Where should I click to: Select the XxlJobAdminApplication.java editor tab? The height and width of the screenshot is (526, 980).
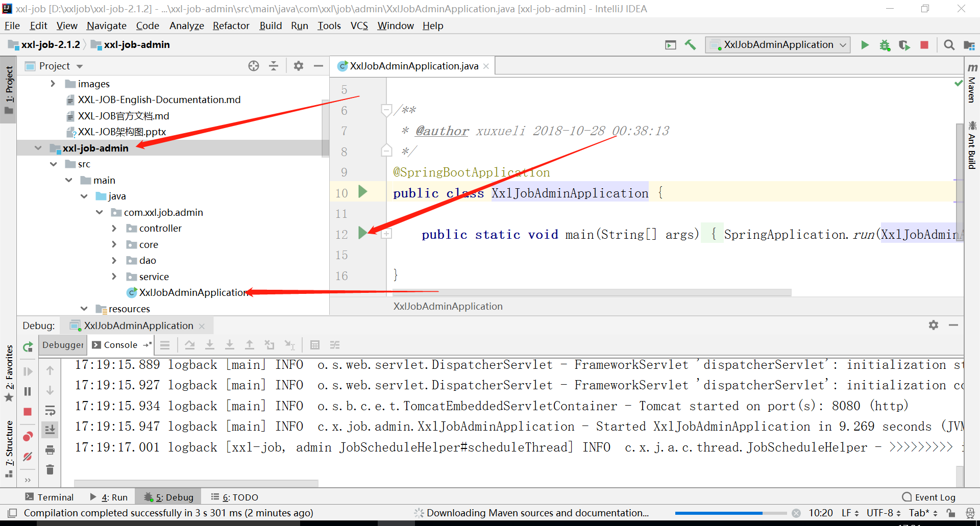point(413,66)
